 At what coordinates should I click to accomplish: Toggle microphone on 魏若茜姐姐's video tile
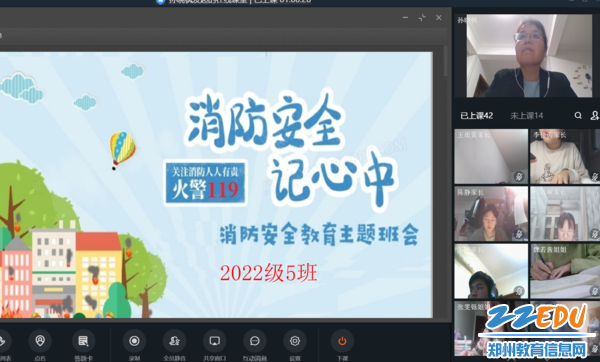pyautogui.click(x=595, y=291)
